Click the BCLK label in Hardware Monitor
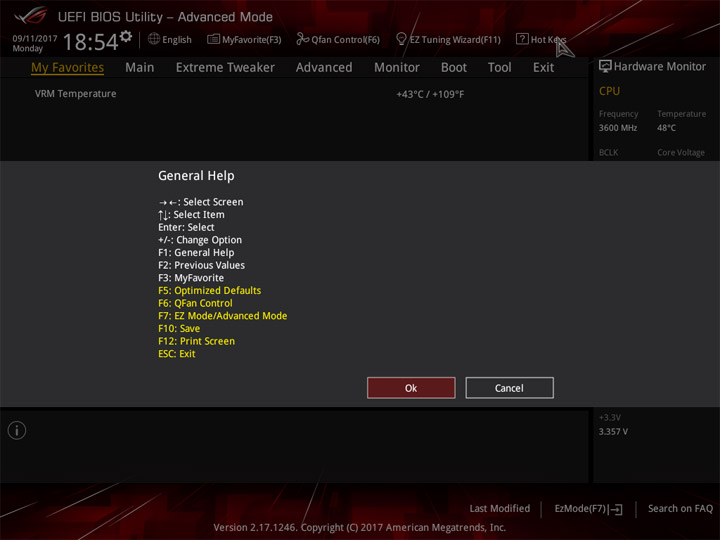Image resolution: width=720 pixels, height=540 pixels. (608, 152)
